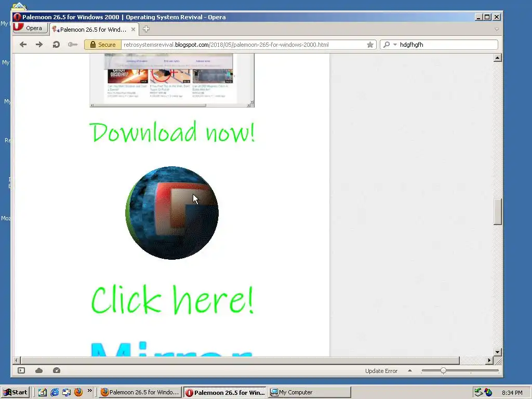The image size is (532, 399).
Task: Expand the quick launch overflow chevron
Action: coord(89,391)
